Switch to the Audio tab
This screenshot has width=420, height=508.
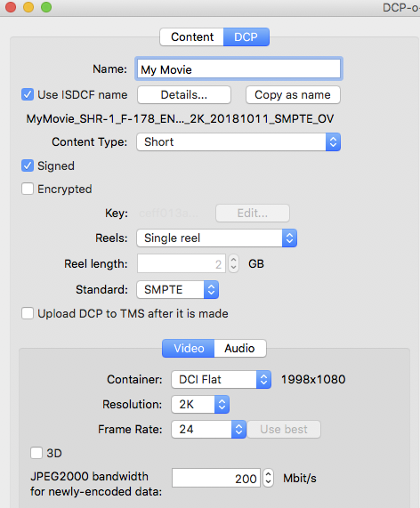[240, 348]
